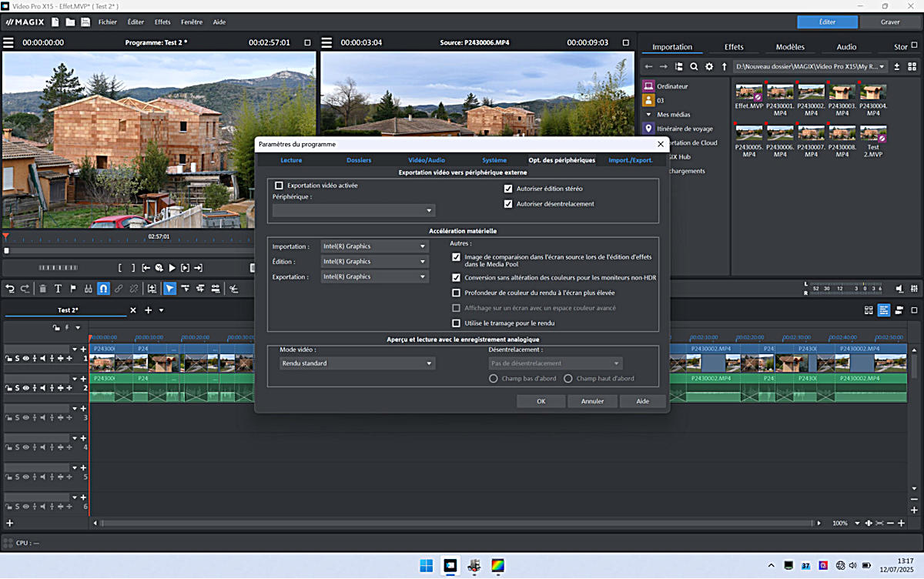The image size is (924, 579).
Task: Click the trash delete icon in the toolbar
Action: tap(42, 289)
